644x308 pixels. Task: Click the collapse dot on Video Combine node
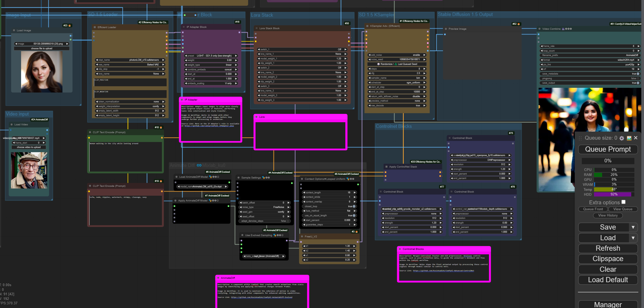(540, 29)
